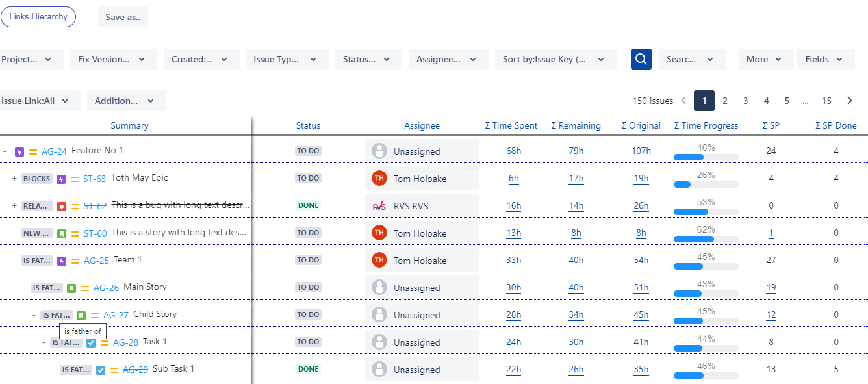
Task: Click the blue task icon on AG-28 Task 1
Action: [90, 342]
